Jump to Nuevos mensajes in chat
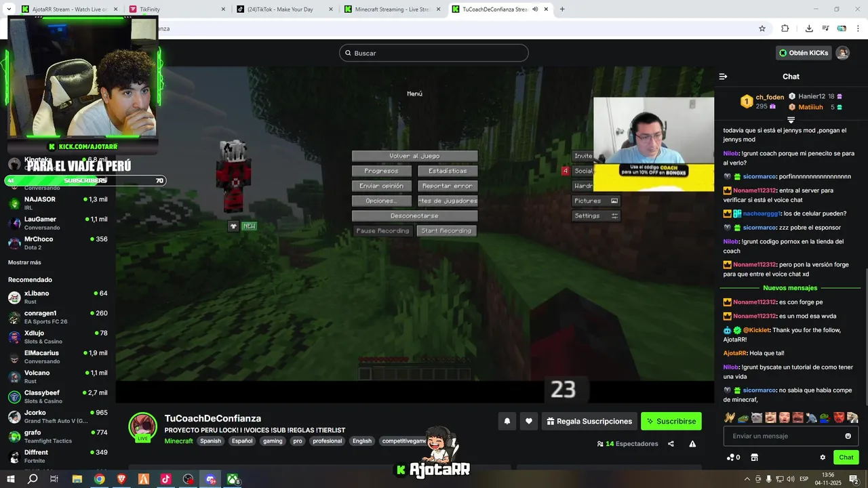The height and width of the screenshot is (488, 868). 790,288
